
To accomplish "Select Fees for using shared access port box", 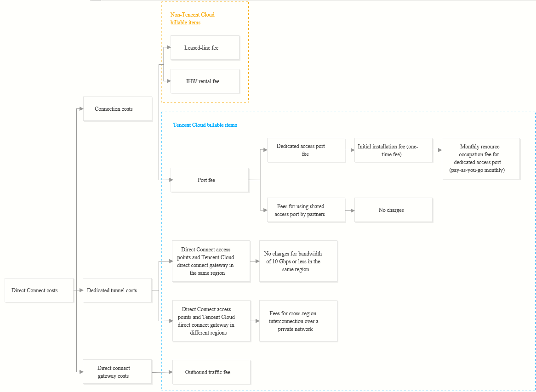I will [x=306, y=210].
